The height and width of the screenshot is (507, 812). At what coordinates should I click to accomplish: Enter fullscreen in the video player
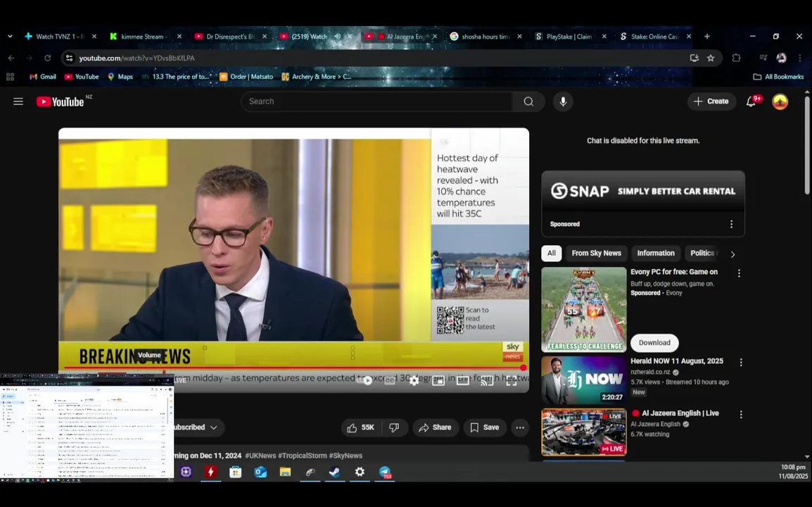tap(511, 381)
